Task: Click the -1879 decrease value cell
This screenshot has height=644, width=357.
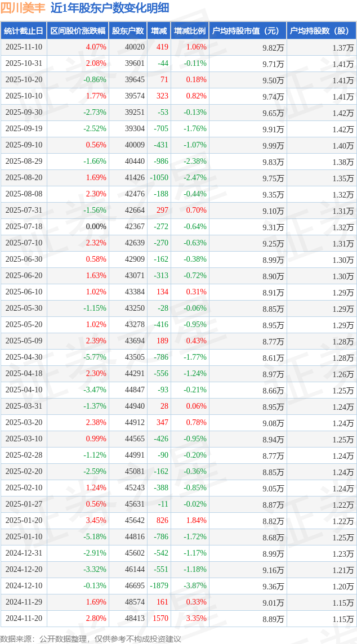Action: (159, 586)
